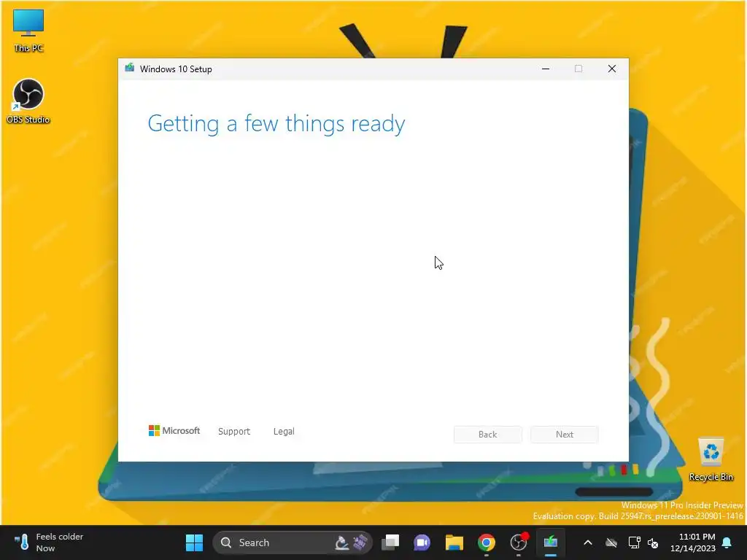Open the Windows Start menu
747x560 pixels.
pyautogui.click(x=194, y=542)
